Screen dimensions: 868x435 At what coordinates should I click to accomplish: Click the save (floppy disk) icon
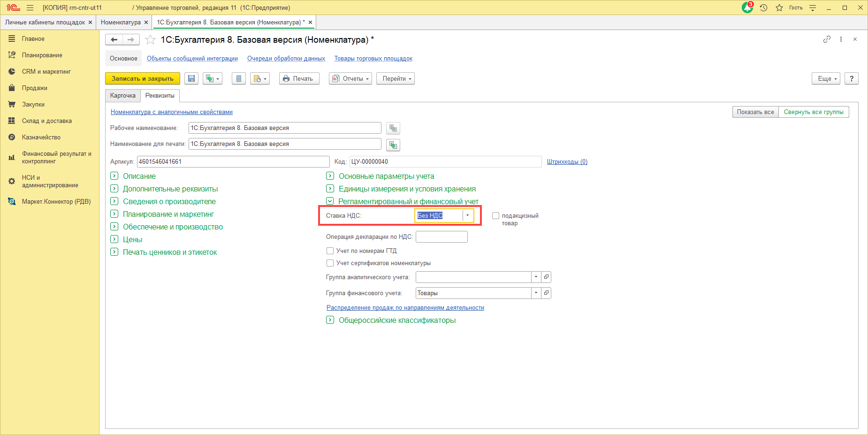tap(191, 79)
